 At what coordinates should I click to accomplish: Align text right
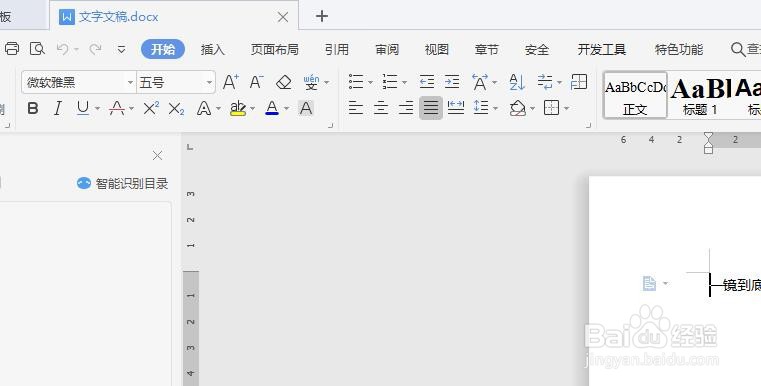click(x=406, y=108)
